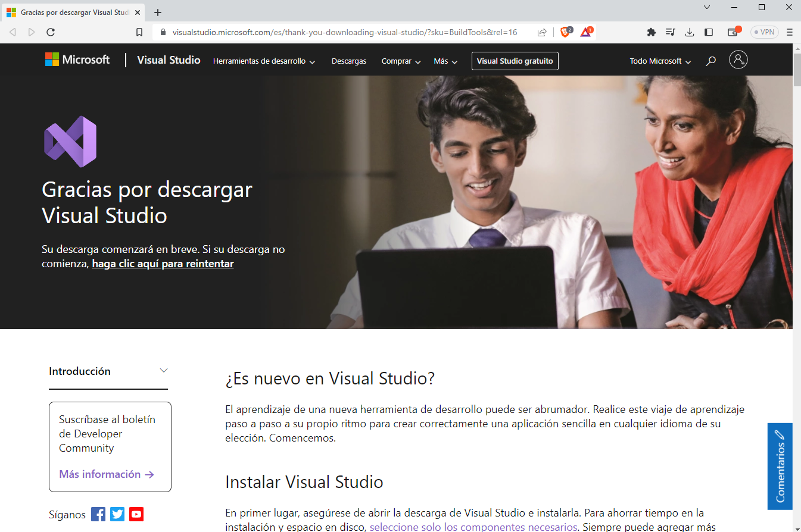This screenshot has width=801, height=532.
Task: Reload the page with refresh icon
Action: click(51, 32)
